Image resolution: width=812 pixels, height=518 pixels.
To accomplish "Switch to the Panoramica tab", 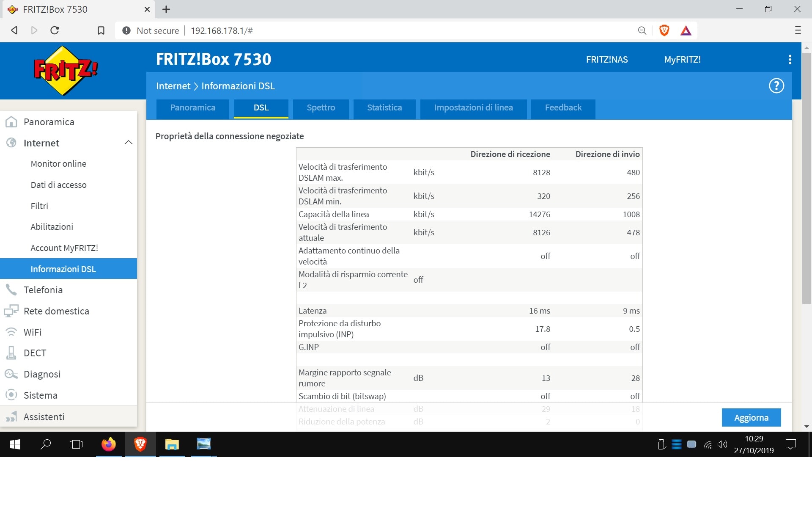I will 192,109.
